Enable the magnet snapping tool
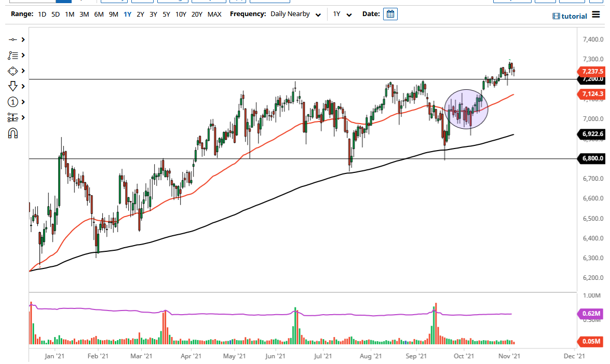This screenshot has height=364, width=610. 13,133
